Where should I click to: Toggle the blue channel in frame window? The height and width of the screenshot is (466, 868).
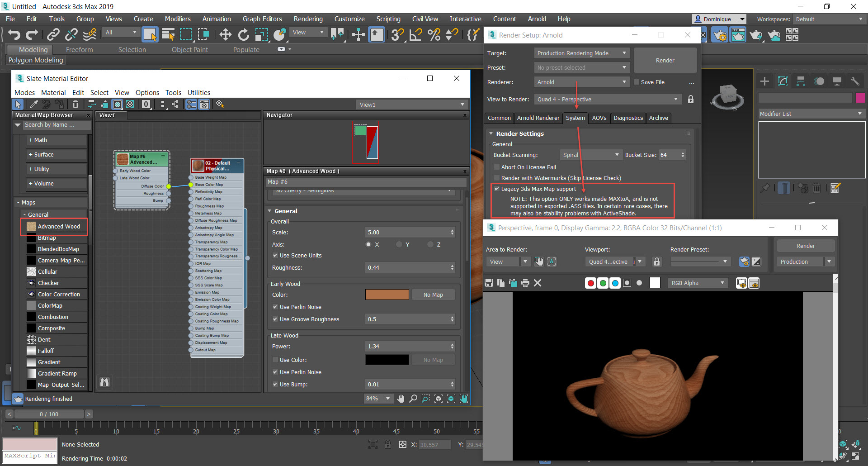coord(615,283)
